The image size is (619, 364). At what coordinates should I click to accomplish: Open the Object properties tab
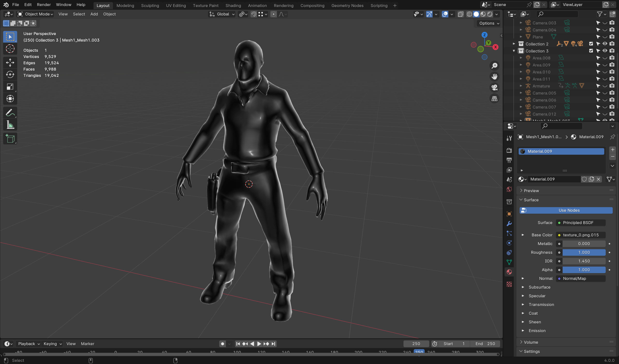point(509,214)
